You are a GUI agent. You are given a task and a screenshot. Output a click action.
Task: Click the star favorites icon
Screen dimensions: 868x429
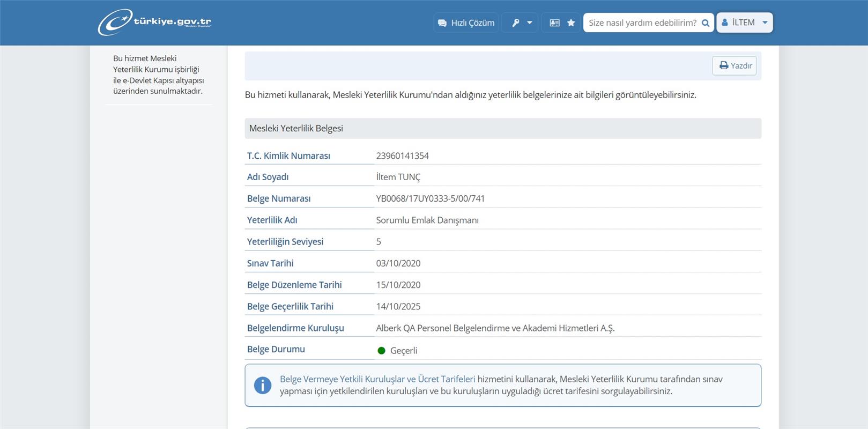[571, 23]
